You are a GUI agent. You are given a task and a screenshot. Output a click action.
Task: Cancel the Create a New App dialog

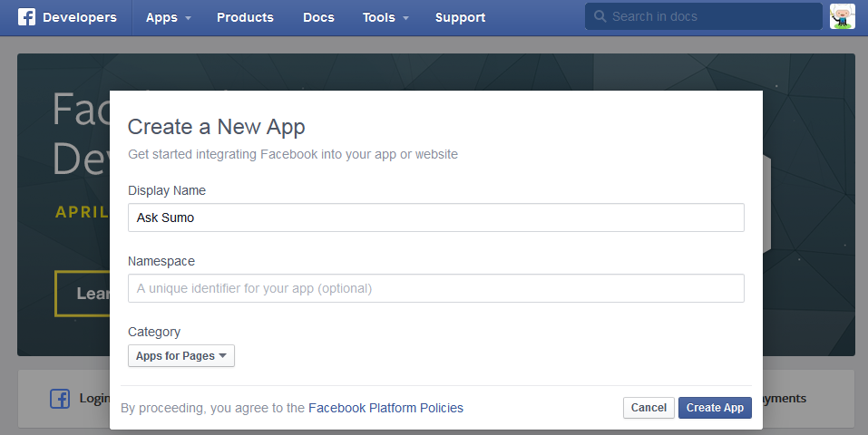coord(649,408)
